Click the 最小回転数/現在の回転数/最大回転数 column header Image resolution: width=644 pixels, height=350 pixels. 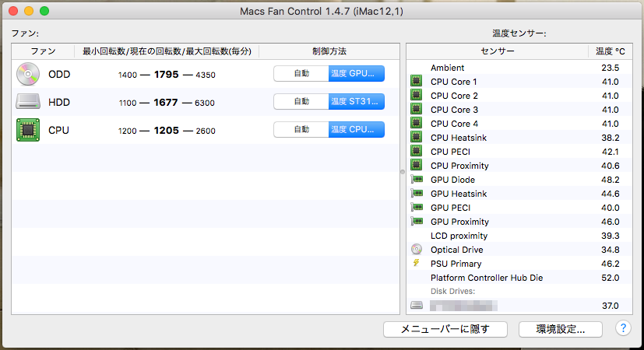click(167, 51)
